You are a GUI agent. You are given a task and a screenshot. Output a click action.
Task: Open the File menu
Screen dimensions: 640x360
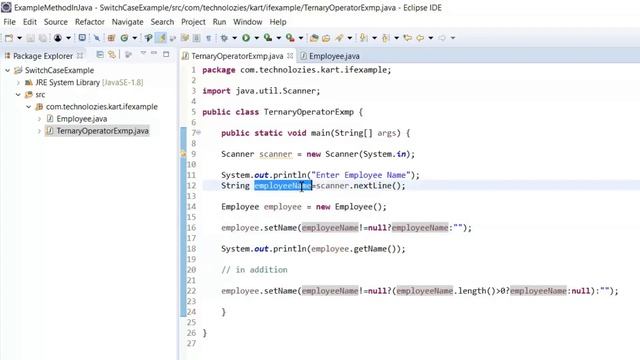[9, 22]
